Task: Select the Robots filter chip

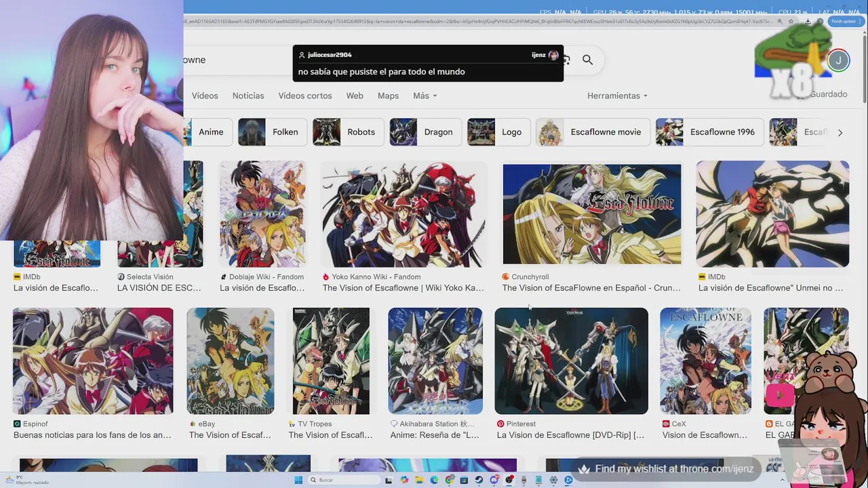Action: (348, 132)
